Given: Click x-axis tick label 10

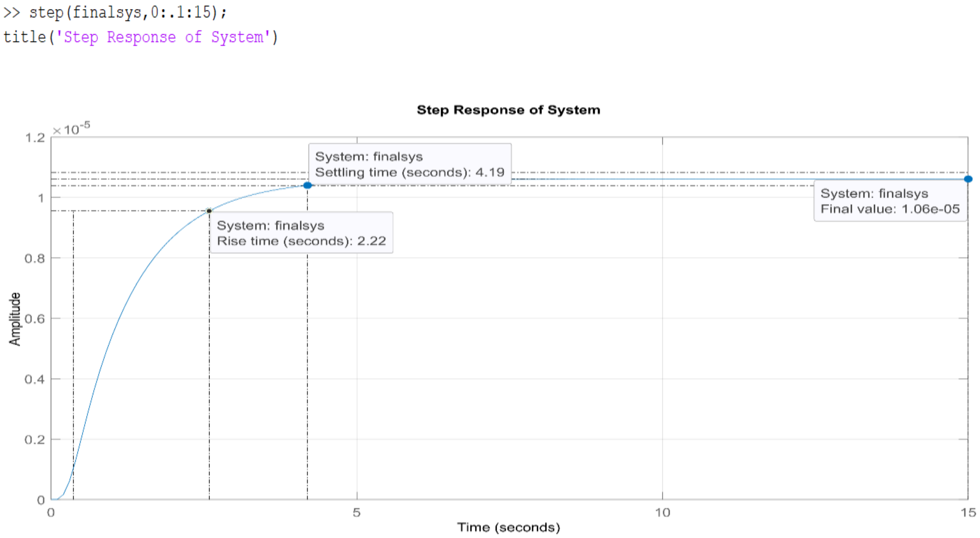Looking at the screenshot, I should click(x=662, y=512).
